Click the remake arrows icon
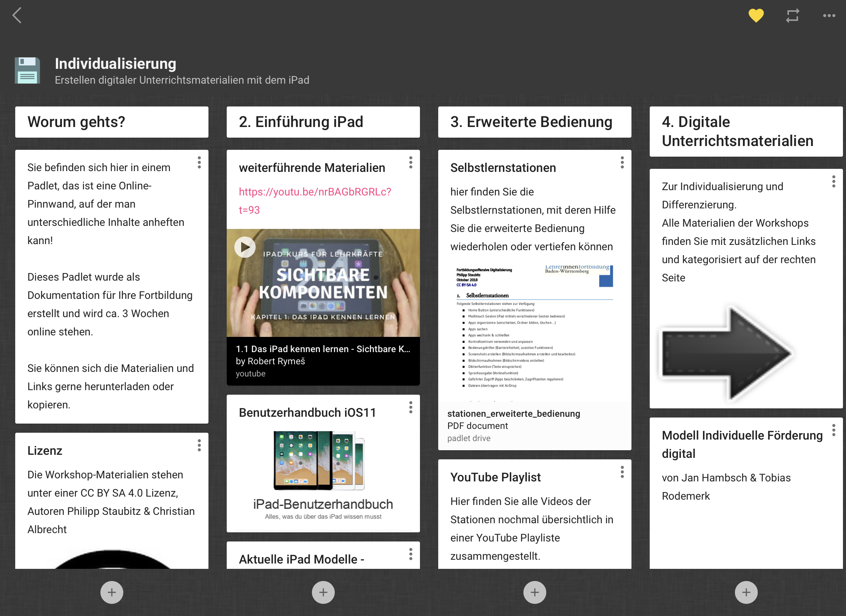The image size is (846, 616). pyautogui.click(x=793, y=16)
